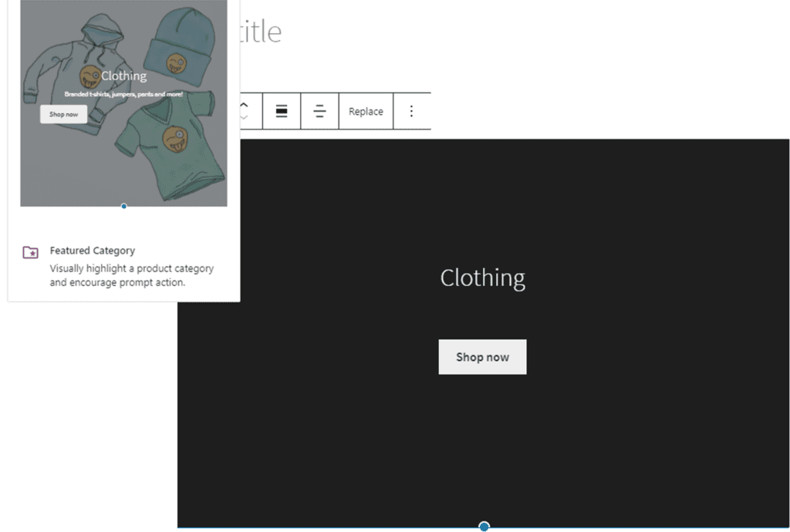The height and width of the screenshot is (532, 790).
Task: Select the Clothing heading in the block
Action: pyautogui.click(x=482, y=278)
